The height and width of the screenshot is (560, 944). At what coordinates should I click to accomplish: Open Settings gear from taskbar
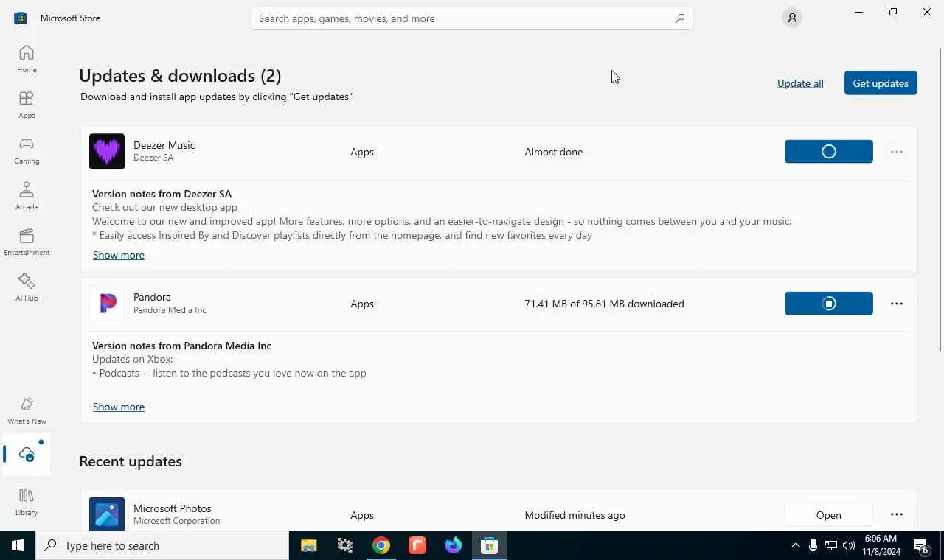[345, 545]
